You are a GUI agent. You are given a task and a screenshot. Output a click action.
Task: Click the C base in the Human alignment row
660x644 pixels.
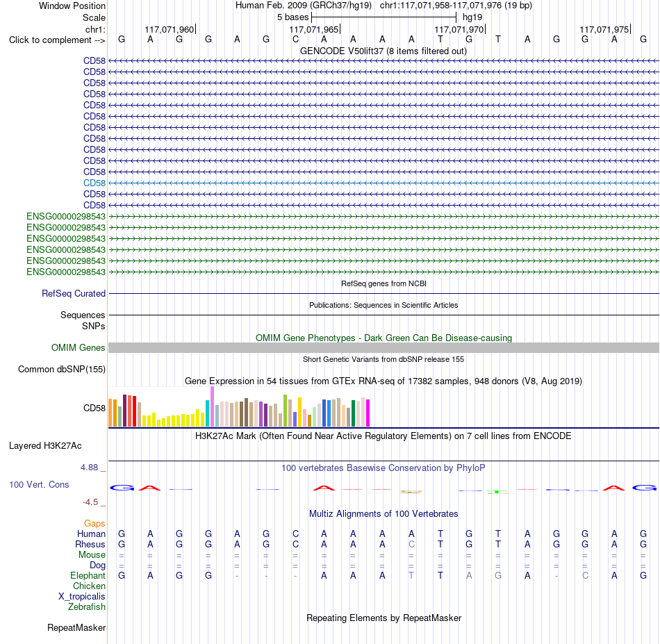pyautogui.click(x=295, y=534)
